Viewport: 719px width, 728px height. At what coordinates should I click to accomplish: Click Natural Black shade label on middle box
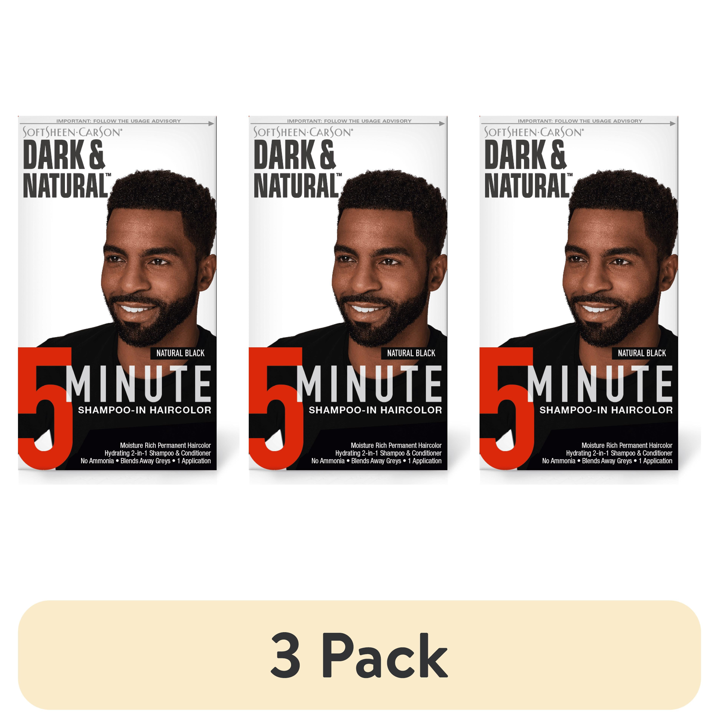pyautogui.click(x=411, y=353)
